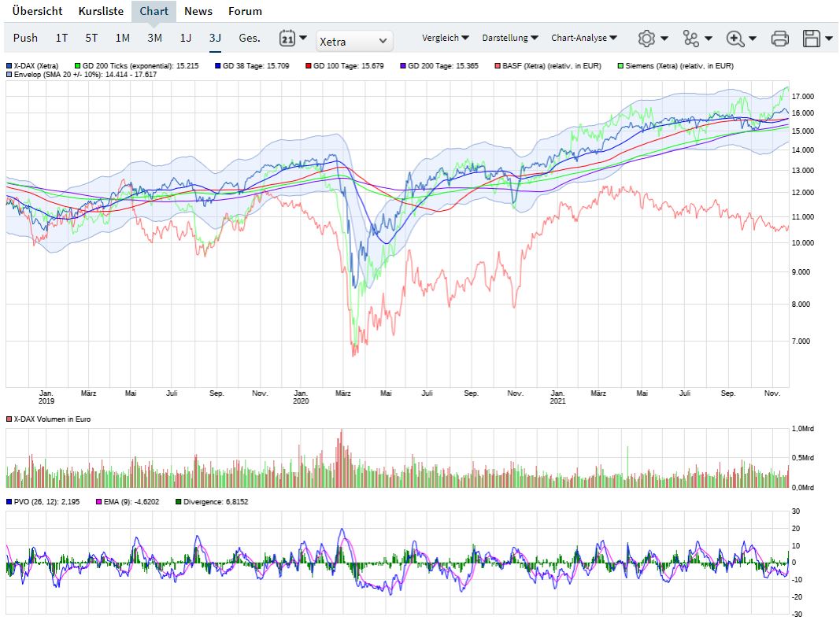
Task: Click the printer icon
Action: [x=779, y=38]
